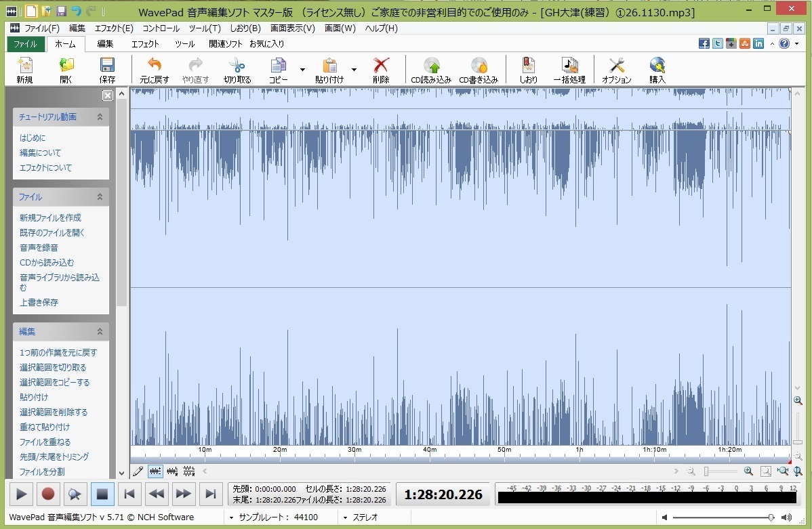Click the やり直す (Redo) toolbar icon
Screen dimensions: 812x529
point(195,70)
